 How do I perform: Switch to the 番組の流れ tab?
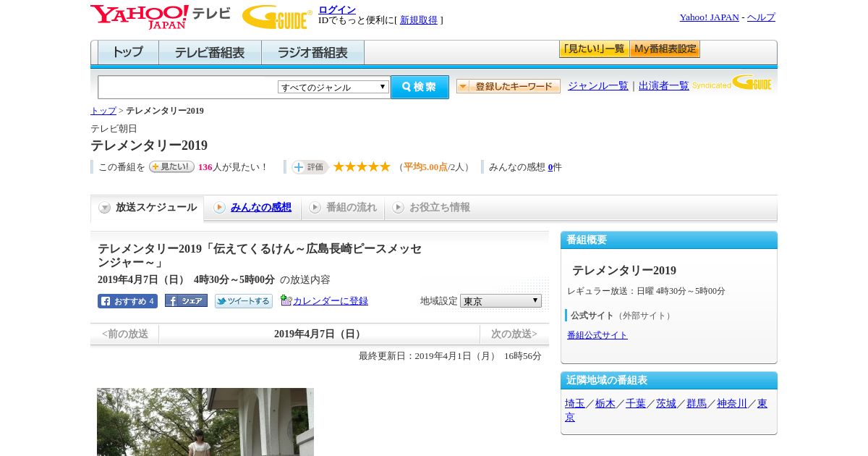pos(343,208)
